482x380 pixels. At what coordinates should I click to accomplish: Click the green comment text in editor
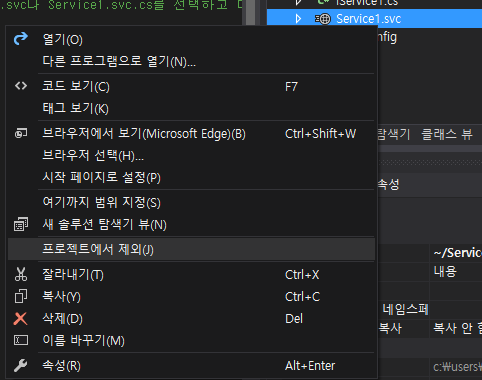tap(122, 6)
